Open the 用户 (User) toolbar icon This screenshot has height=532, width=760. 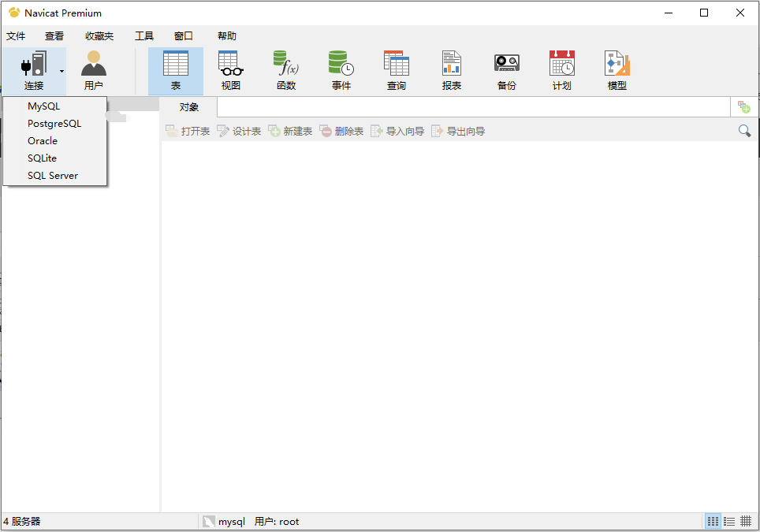pos(94,71)
